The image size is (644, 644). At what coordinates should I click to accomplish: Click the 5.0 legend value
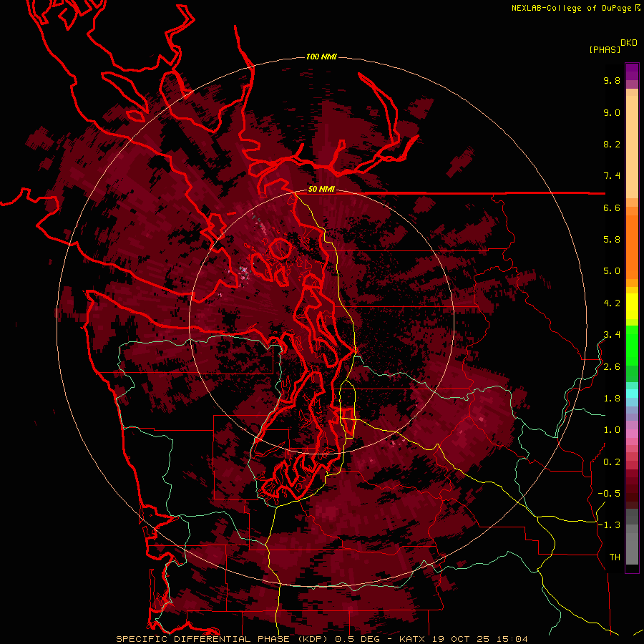coord(612,271)
